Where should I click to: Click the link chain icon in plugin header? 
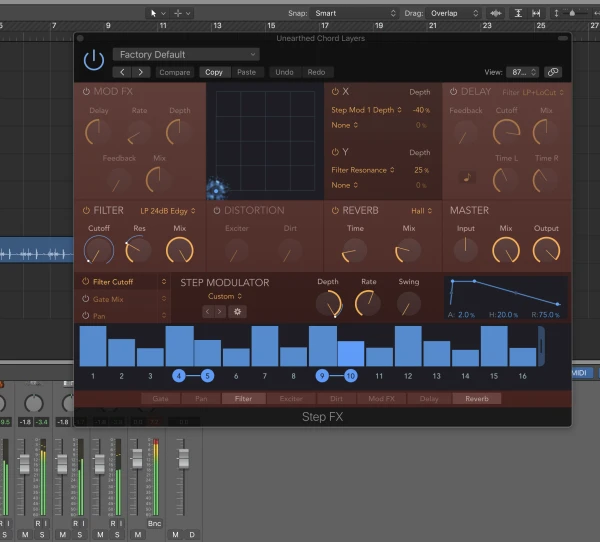click(553, 72)
